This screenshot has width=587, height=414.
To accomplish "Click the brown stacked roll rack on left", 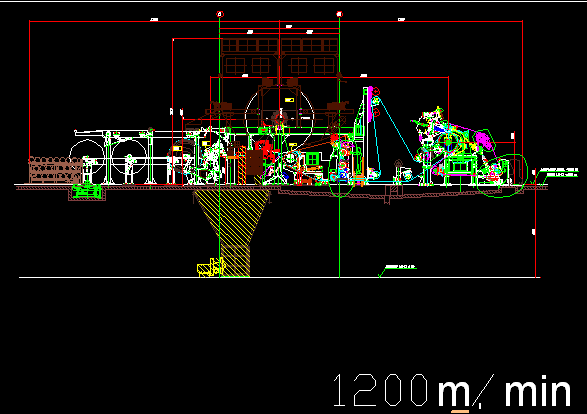I will tap(55, 170).
